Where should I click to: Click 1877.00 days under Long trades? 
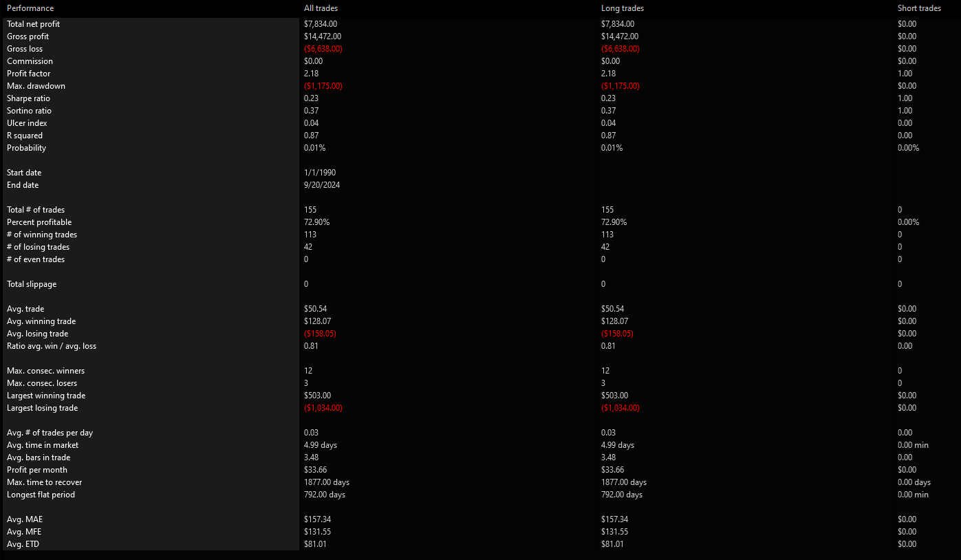[x=624, y=482]
